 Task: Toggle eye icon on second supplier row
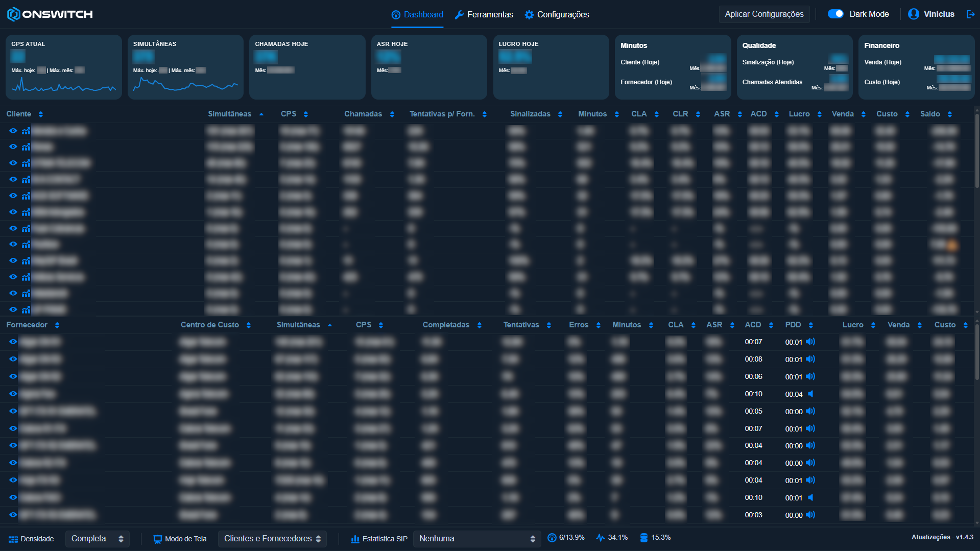(x=13, y=359)
